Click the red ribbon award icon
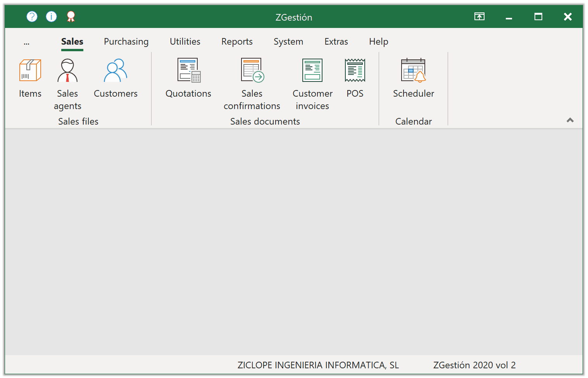The height and width of the screenshot is (378, 588). click(71, 17)
